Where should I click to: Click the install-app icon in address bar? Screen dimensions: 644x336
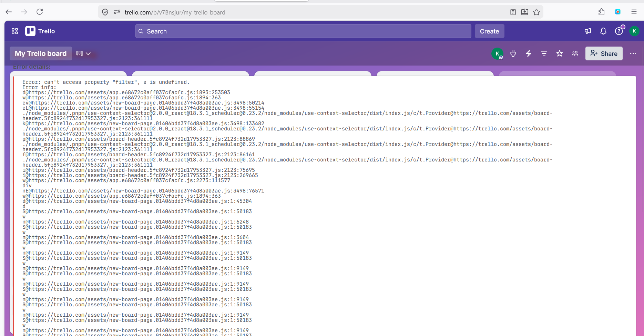click(x=525, y=12)
